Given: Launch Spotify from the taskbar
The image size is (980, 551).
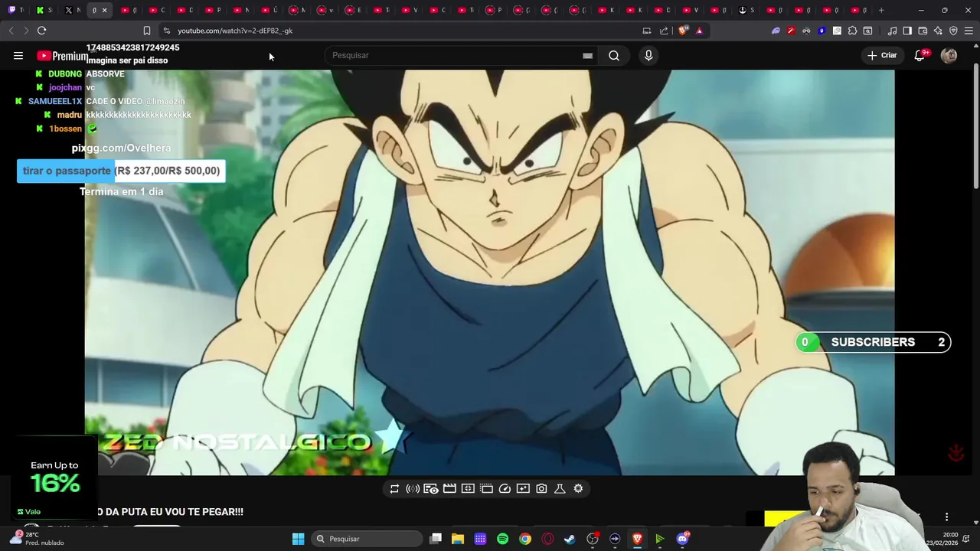Looking at the screenshot, I should (x=502, y=539).
